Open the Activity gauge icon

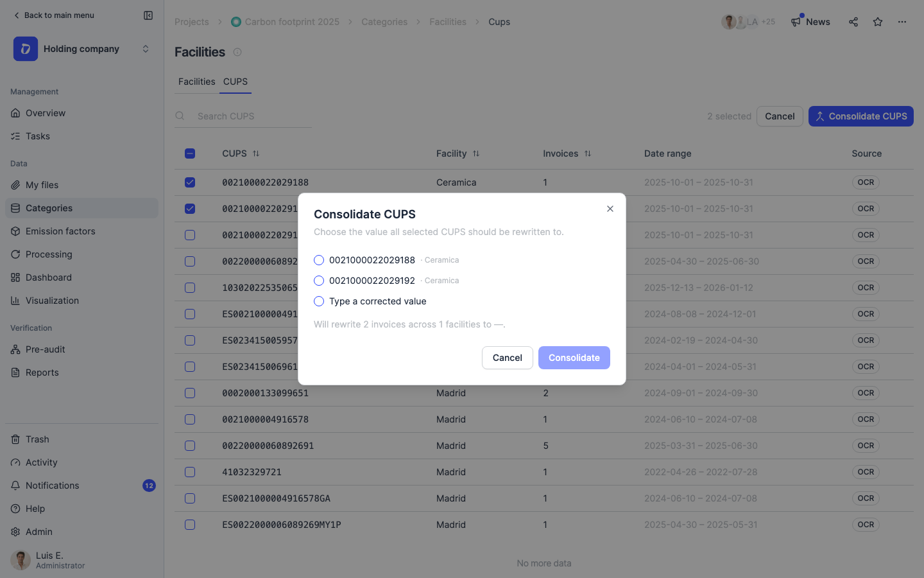(x=15, y=462)
